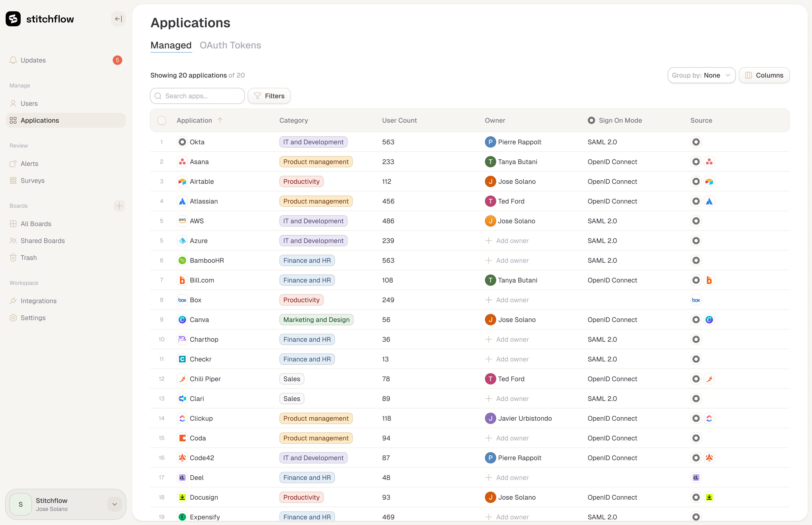Expand the Stitchflow workspace switcher chevron
This screenshot has height=525, width=812.
pyautogui.click(x=114, y=504)
